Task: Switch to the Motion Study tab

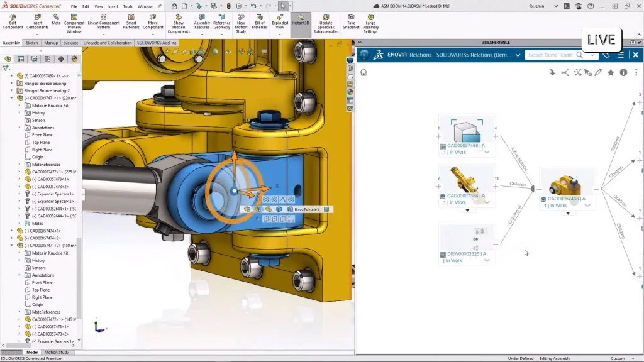Action: point(57,352)
